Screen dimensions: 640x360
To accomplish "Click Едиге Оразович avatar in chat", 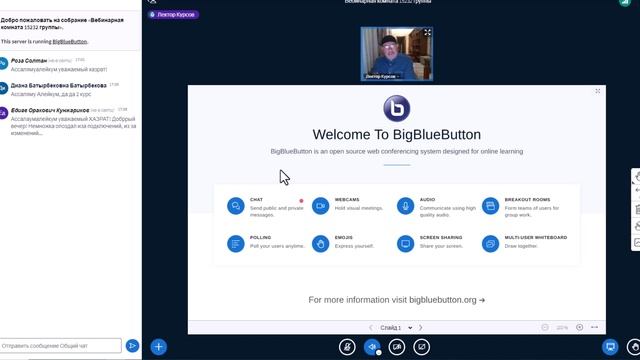I will 3,113.
